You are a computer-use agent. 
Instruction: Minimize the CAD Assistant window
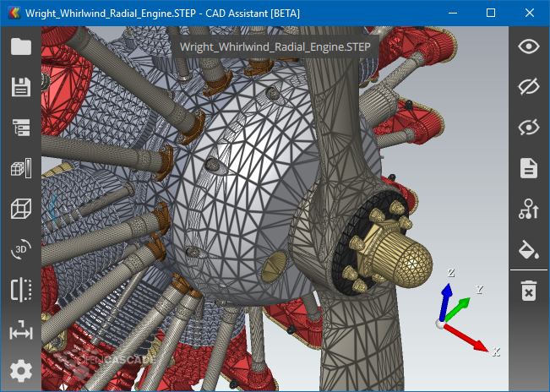[x=453, y=13]
